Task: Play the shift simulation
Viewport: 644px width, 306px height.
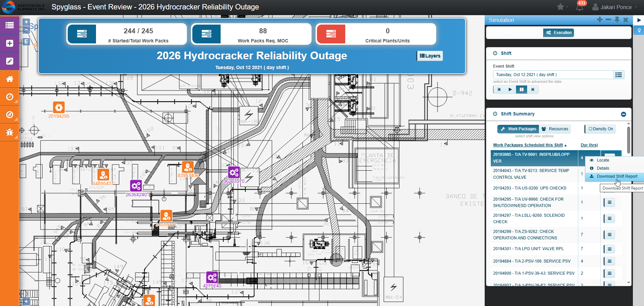Action: 510,90
